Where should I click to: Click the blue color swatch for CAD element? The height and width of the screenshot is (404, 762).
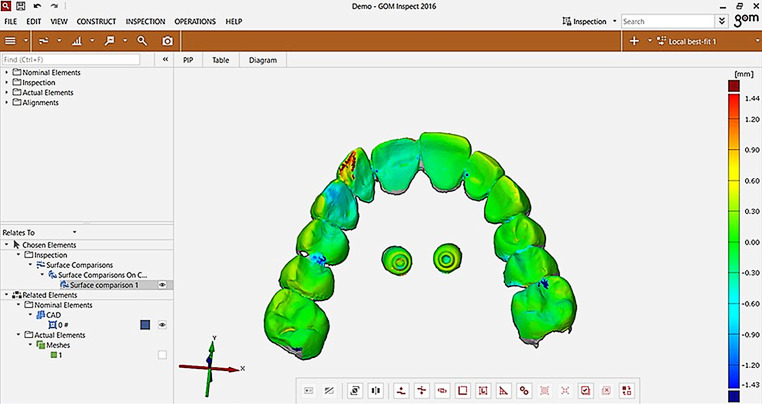click(145, 324)
